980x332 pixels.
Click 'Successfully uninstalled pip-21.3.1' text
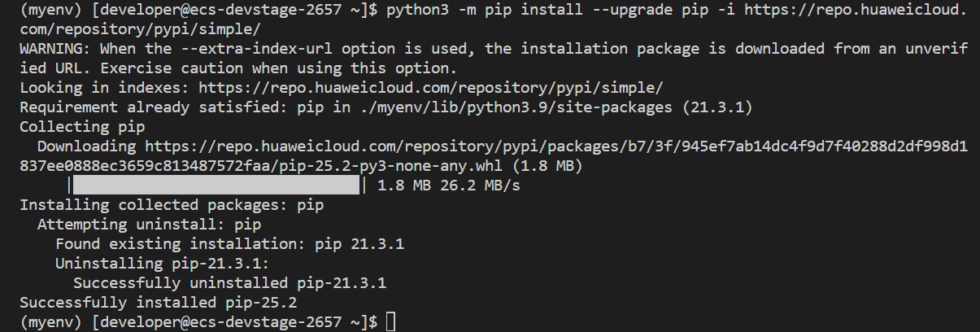(229, 283)
